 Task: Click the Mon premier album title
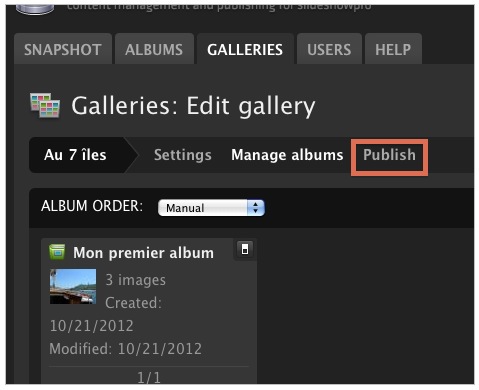click(x=143, y=253)
